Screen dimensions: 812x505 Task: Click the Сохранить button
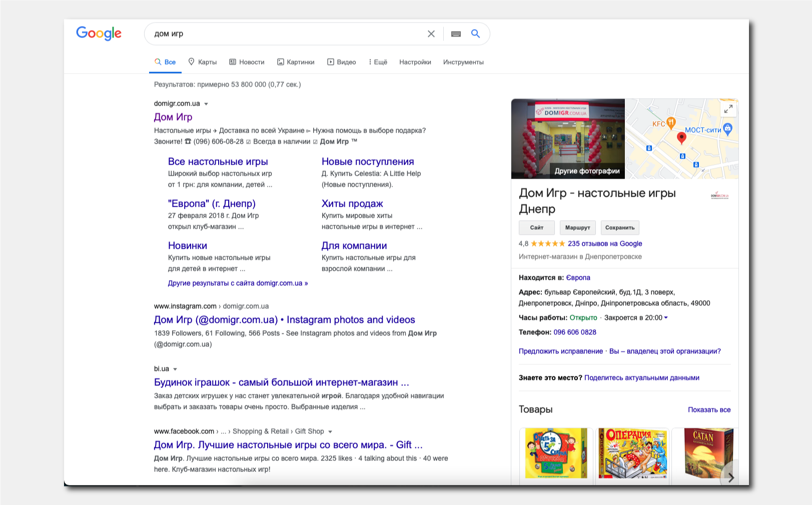[x=620, y=228]
